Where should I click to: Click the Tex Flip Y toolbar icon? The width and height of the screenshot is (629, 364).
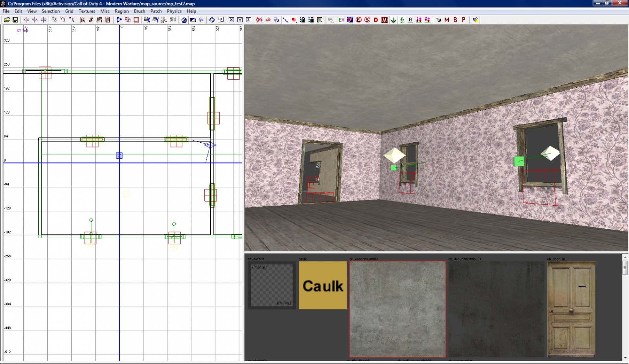pos(156,20)
